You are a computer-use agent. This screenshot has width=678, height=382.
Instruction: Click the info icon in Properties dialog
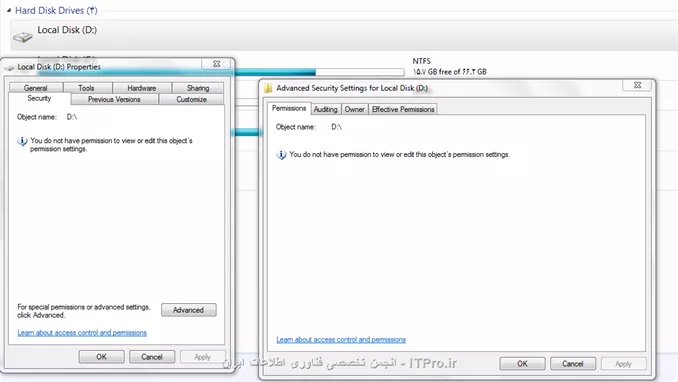(x=22, y=141)
